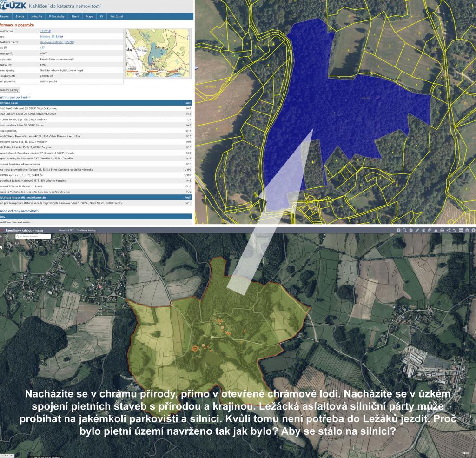Select the Mapa tab

[89, 16]
